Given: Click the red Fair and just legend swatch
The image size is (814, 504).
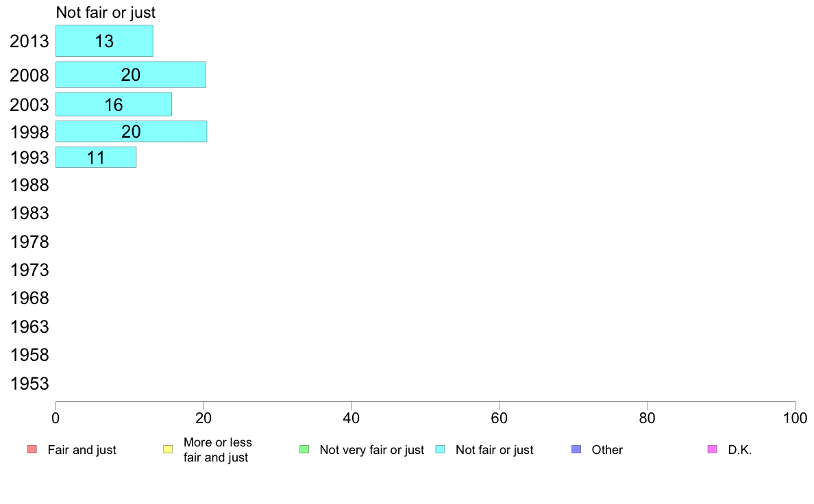Looking at the screenshot, I should coord(32,449).
